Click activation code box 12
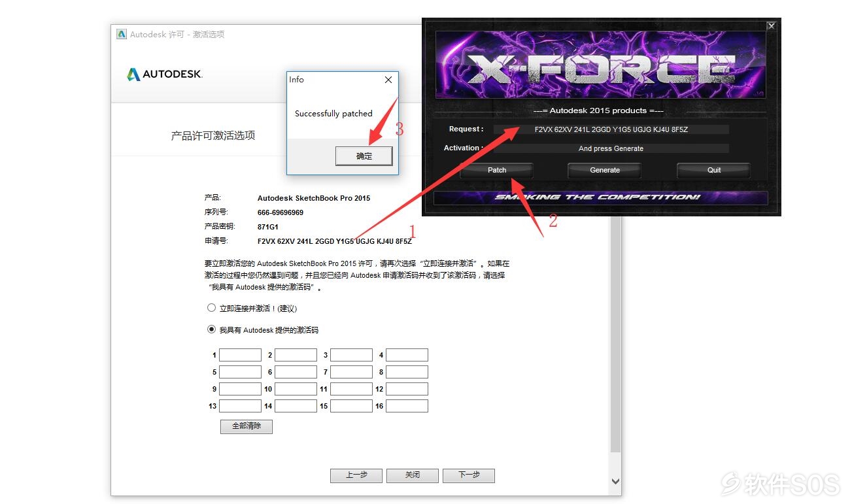Image resolution: width=852 pixels, height=504 pixels. pyautogui.click(x=407, y=389)
